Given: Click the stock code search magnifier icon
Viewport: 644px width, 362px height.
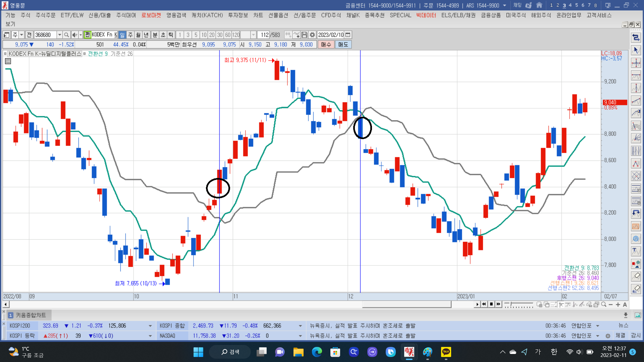Looking at the screenshot, I should coord(66,35).
